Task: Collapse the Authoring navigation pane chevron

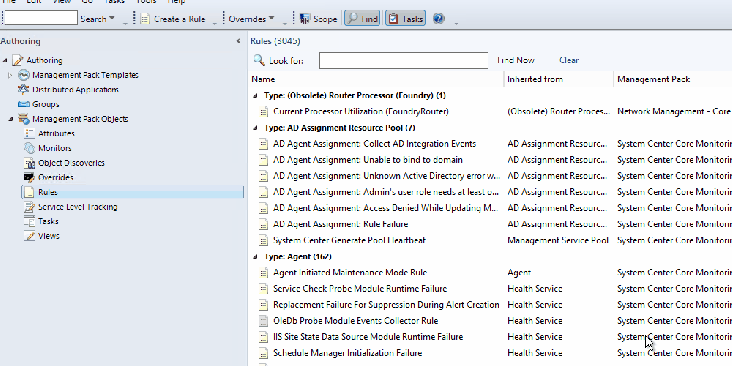Action: pyautogui.click(x=239, y=41)
